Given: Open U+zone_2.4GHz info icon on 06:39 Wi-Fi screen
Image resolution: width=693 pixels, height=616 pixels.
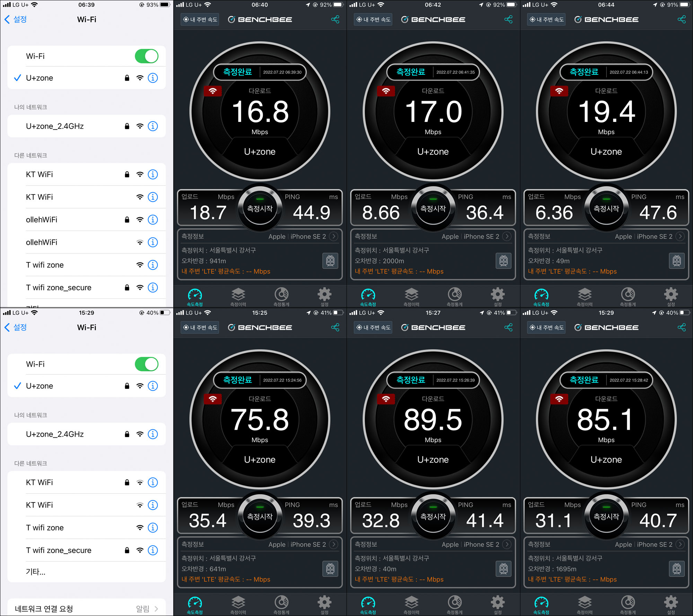Looking at the screenshot, I should click(153, 126).
